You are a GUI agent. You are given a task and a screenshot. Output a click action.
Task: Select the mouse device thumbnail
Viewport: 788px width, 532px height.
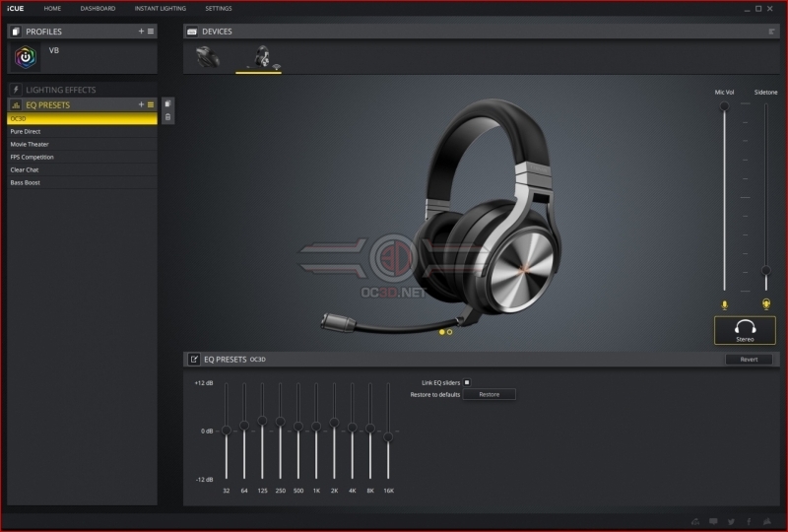pos(208,57)
